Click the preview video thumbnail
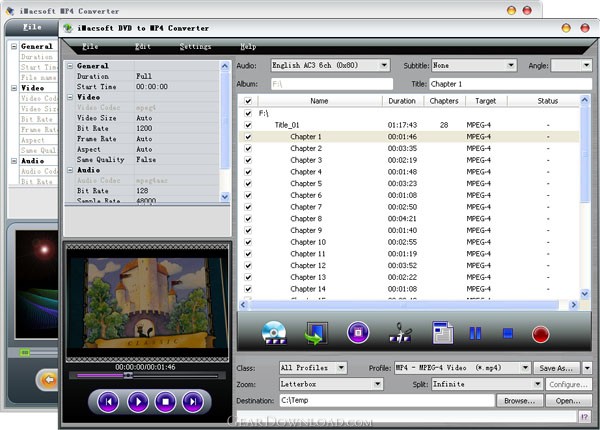Image resolution: width=600 pixels, height=430 pixels. [x=147, y=303]
